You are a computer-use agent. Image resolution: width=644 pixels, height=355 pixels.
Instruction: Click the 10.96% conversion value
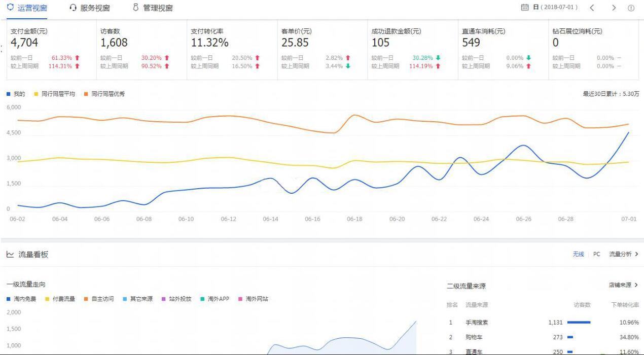coord(629,323)
